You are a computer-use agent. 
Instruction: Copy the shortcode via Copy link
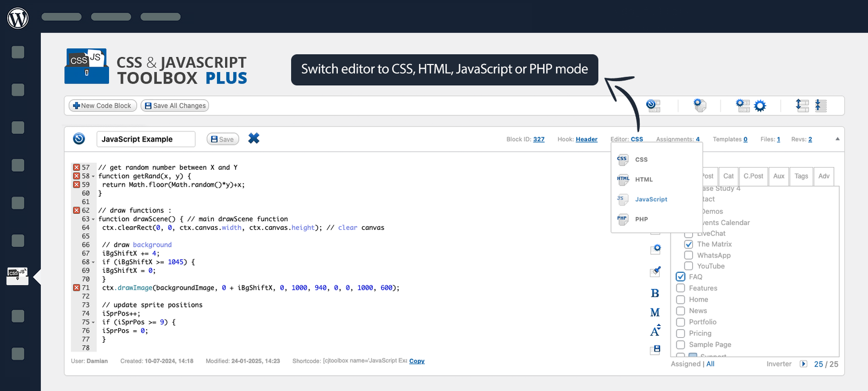point(417,361)
